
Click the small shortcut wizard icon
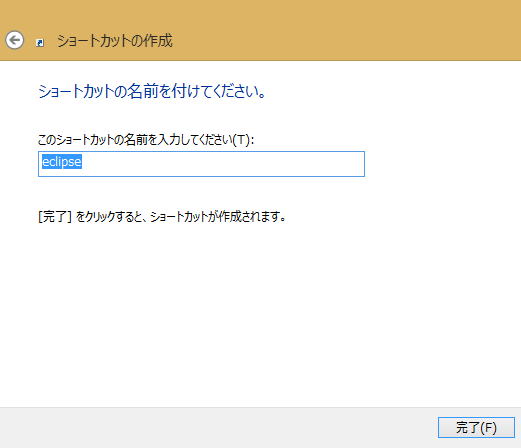tap(40, 42)
